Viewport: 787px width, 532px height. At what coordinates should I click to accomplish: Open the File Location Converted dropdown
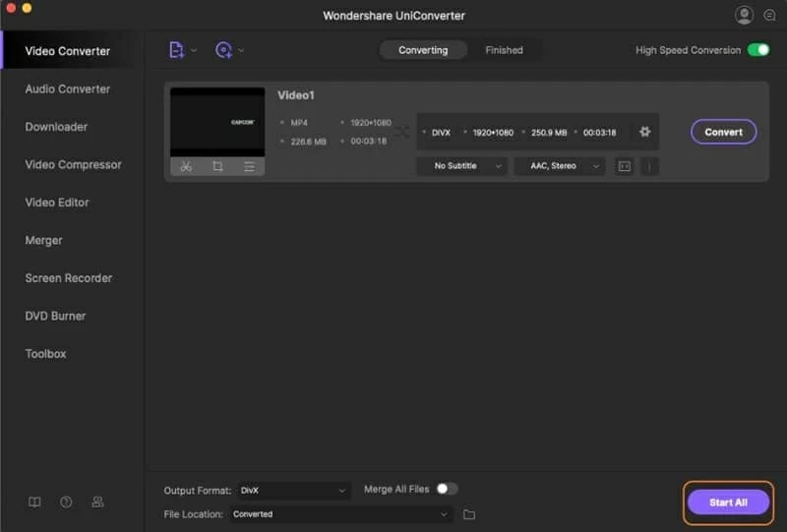pos(342,514)
